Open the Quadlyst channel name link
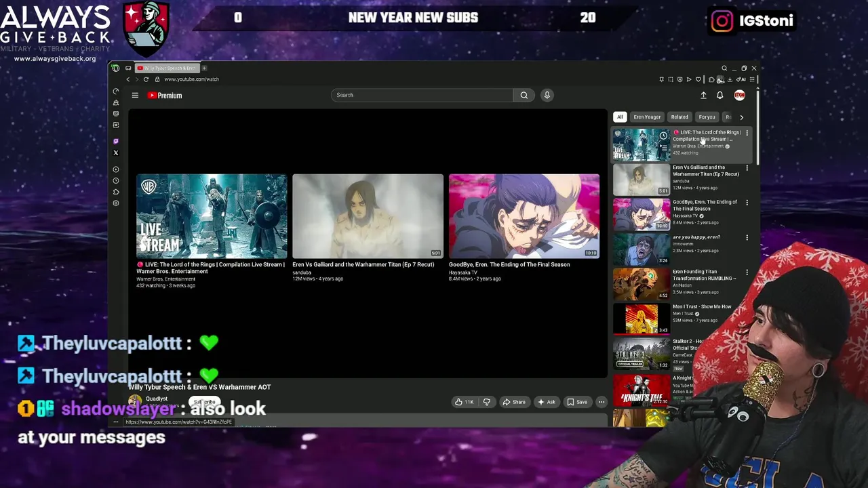The width and height of the screenshot is (868, 488). (157, 399)
